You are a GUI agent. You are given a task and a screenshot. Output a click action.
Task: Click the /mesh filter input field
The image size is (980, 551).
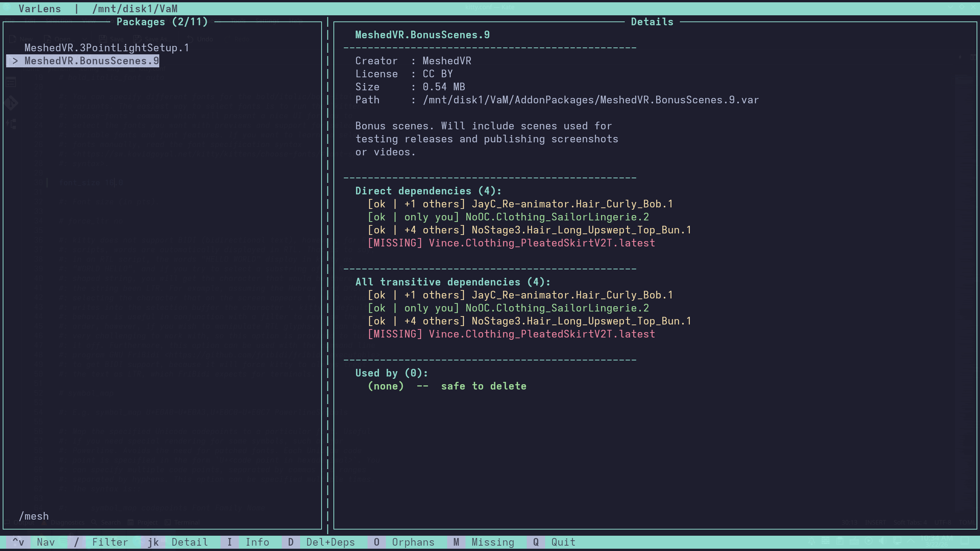34,516
